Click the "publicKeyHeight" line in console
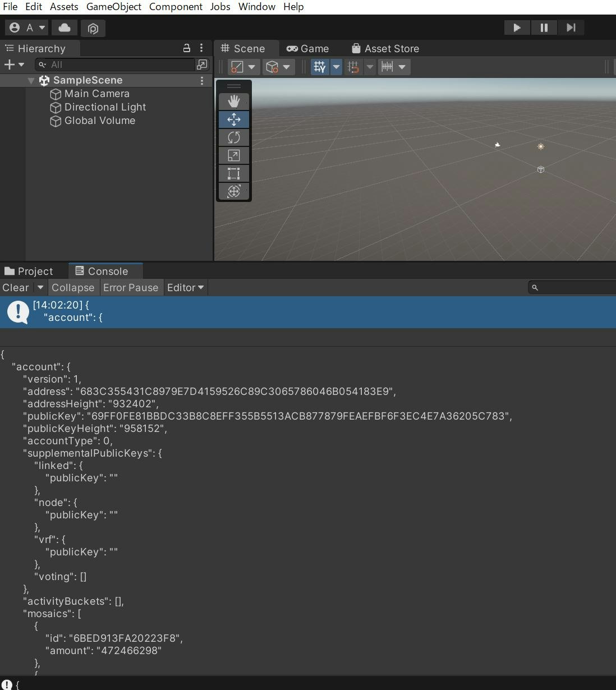Screen dimensions: 616x690 95,429
